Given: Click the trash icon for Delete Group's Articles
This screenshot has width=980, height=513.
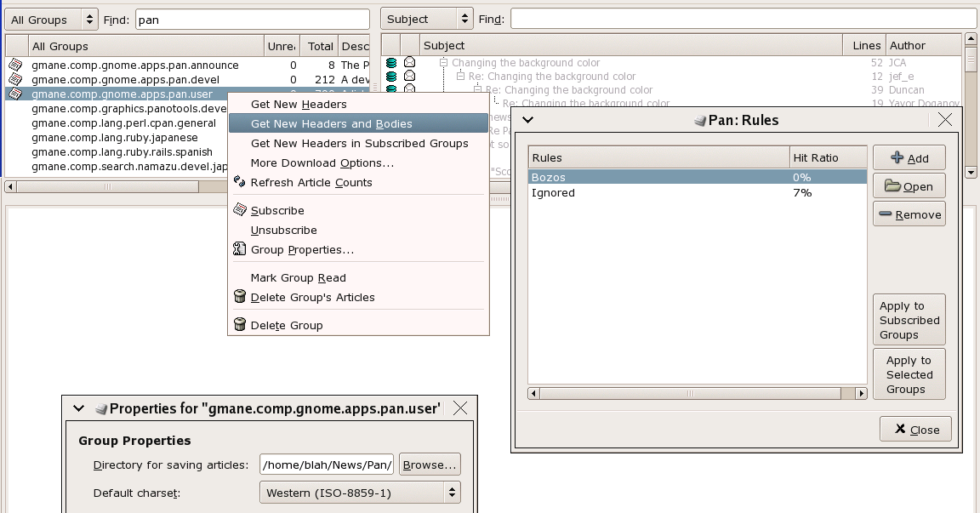Looking at the screenshot, I should click(x=239, y=297).
